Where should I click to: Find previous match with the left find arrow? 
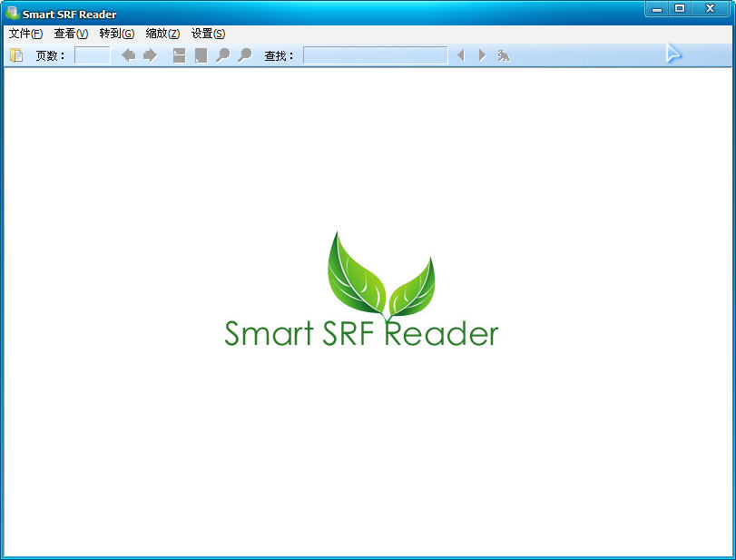(x=461, y=54)
